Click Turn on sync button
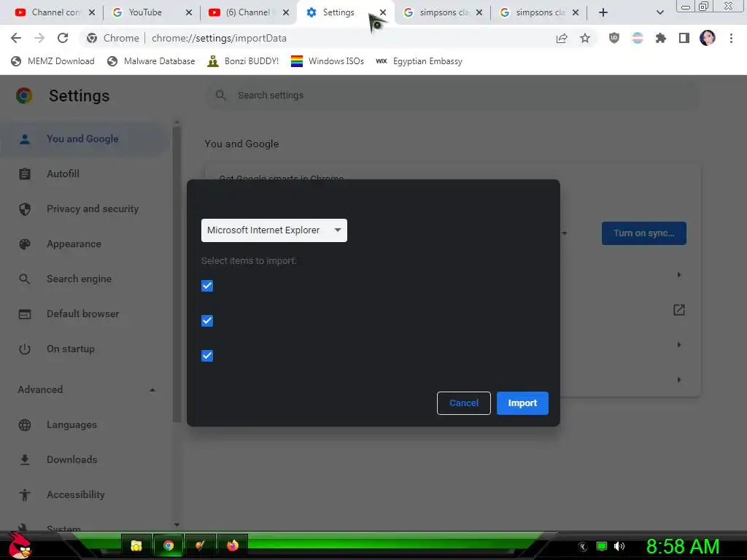 (x=643, y=233)
